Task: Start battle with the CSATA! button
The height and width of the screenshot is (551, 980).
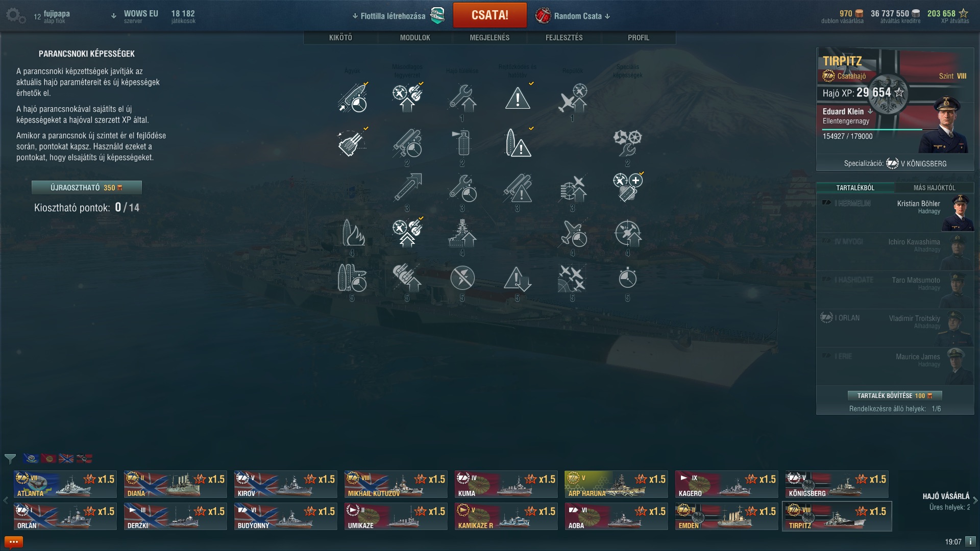Action: coord(490,15)
